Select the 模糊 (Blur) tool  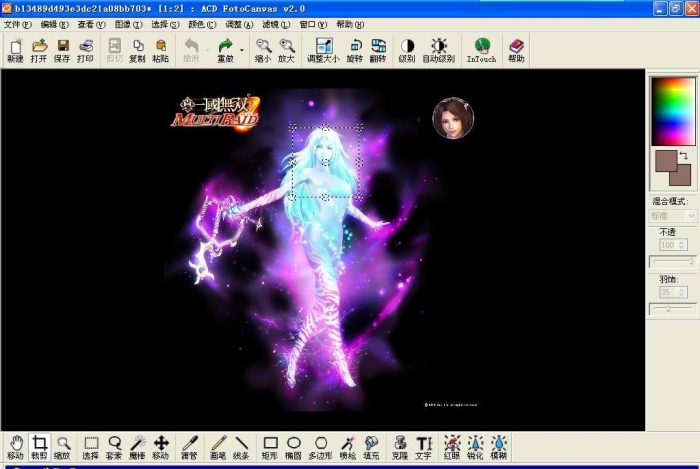499,448
